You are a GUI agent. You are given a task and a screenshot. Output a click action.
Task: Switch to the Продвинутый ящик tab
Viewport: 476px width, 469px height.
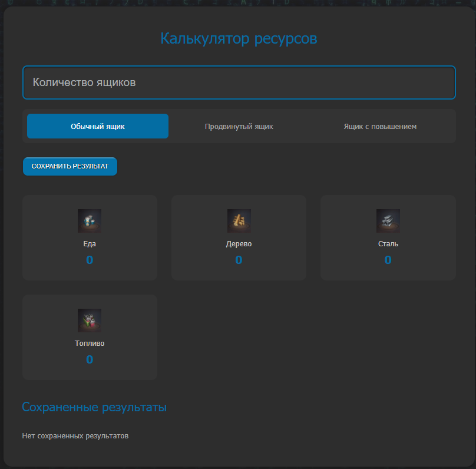coord(239,125)
